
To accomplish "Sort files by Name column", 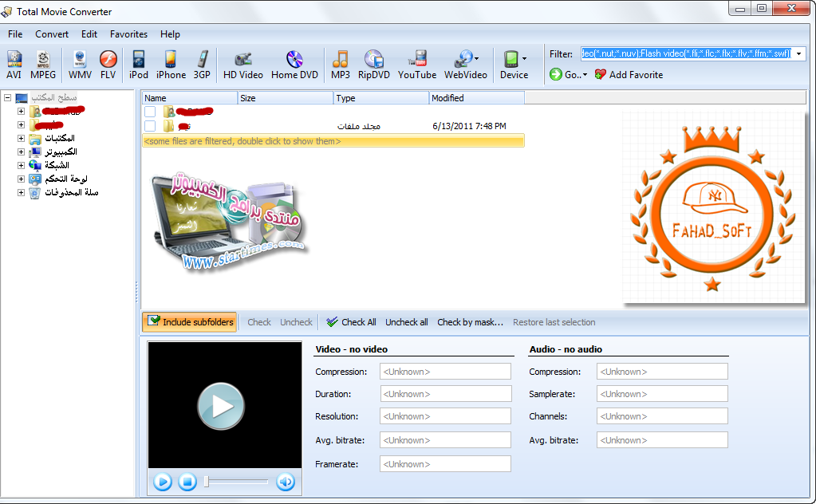I will [x=189, y=98].
